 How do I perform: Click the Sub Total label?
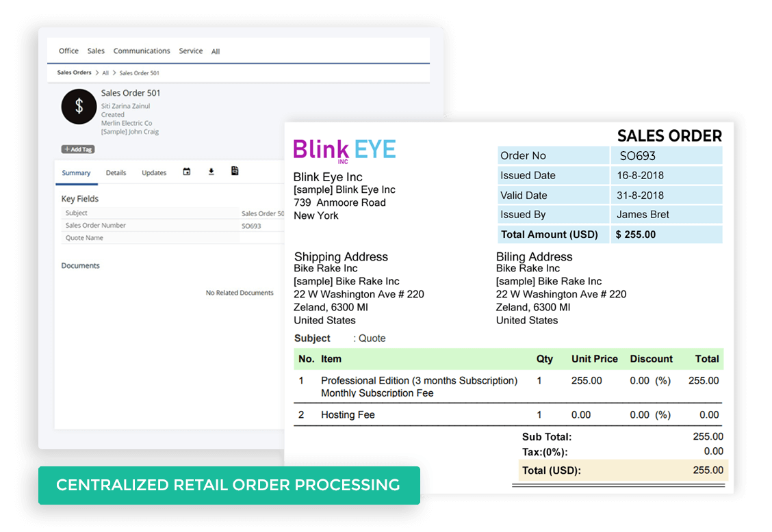click(547, 437)
